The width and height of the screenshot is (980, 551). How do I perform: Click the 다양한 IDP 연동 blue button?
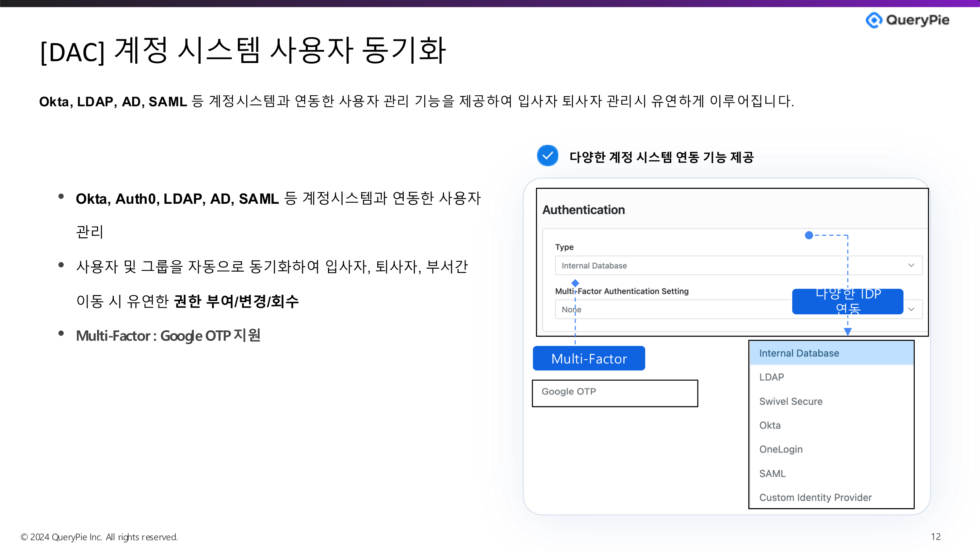pyautogui.click(x=848, y=301)
